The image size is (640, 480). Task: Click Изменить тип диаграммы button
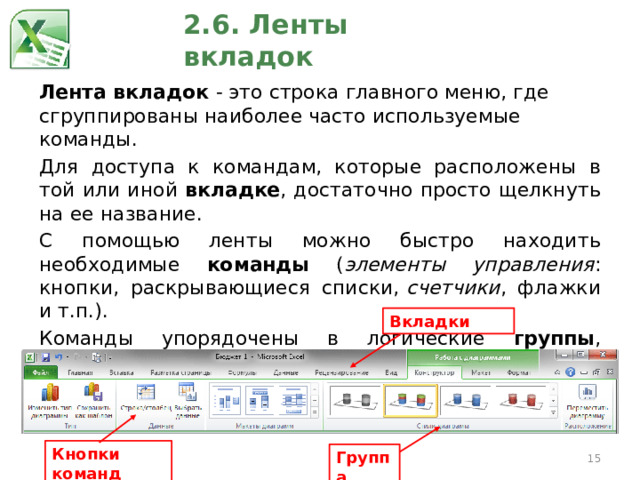50,401
